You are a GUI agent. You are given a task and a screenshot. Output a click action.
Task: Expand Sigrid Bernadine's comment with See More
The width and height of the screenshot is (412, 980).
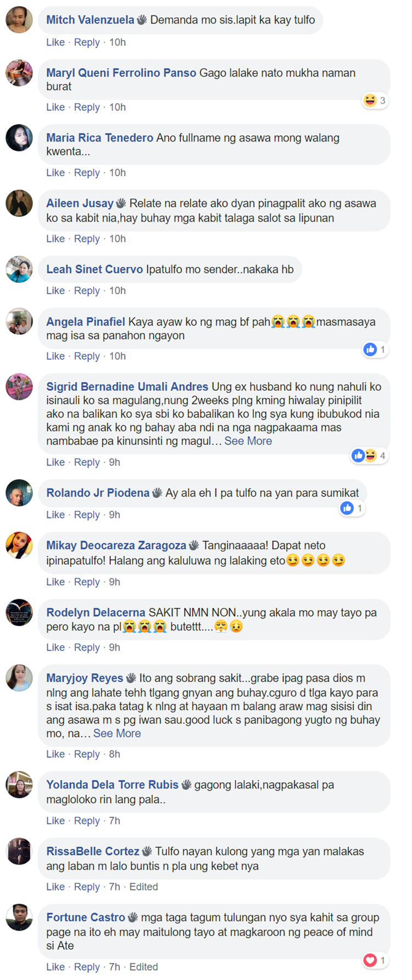tap(248, 441)
